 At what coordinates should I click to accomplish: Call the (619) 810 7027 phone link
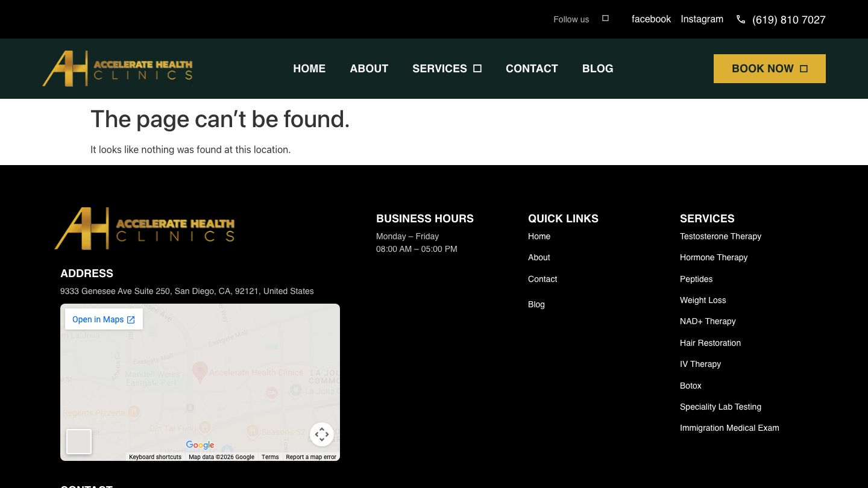pos(788,20)
